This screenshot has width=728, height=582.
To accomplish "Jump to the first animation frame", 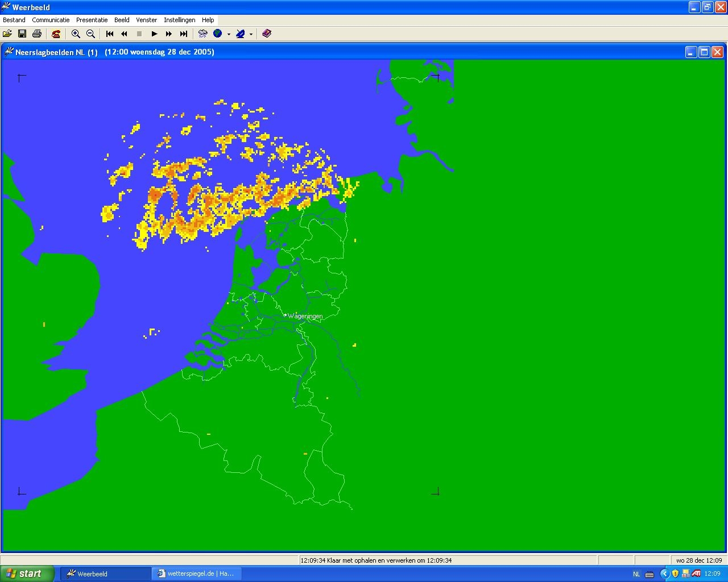I will pyautogui.click(x=110, y=34).
